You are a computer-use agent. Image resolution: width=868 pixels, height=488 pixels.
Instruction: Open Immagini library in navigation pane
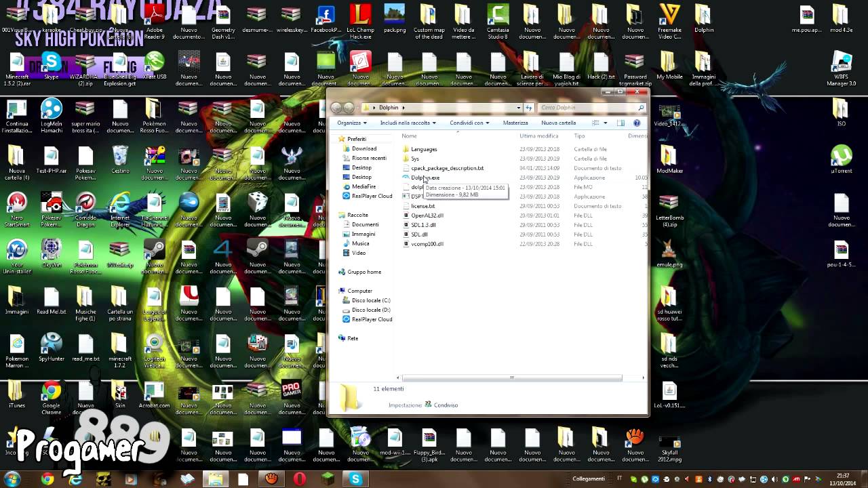[363, 234]
